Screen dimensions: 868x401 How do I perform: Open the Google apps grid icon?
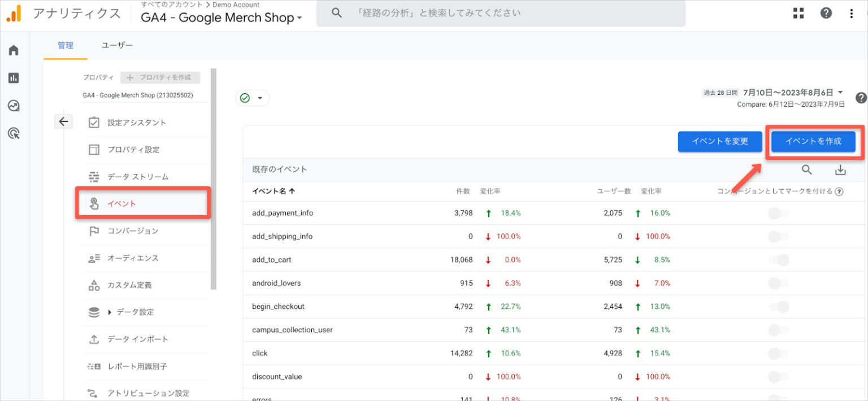798,12
